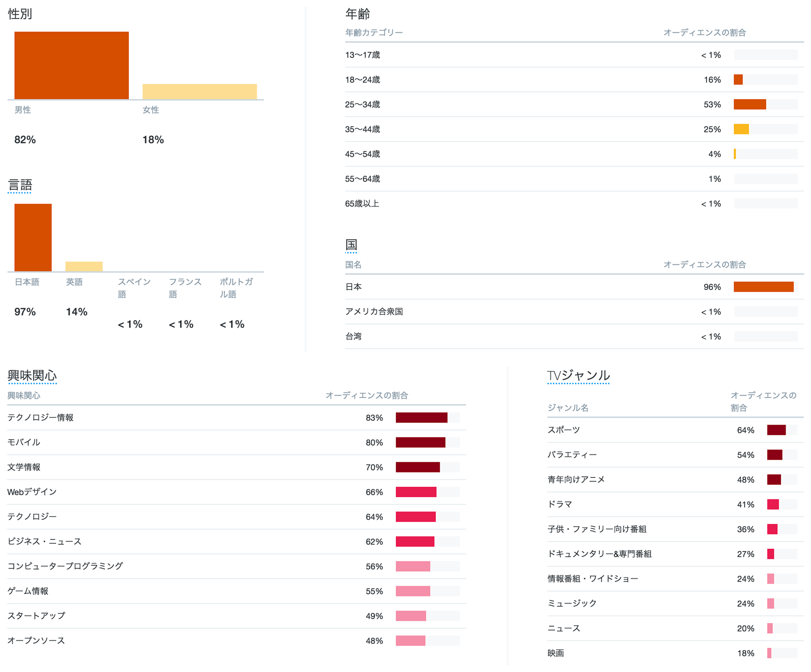Click the 日本語 language bar

[33, 237]
